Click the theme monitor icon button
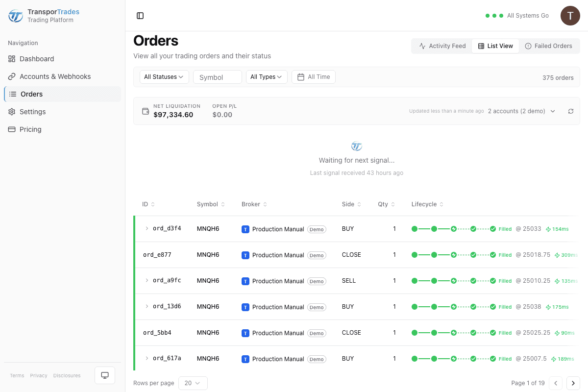The height and width of the screenshot is (392, 588). (x=105, y=375)
